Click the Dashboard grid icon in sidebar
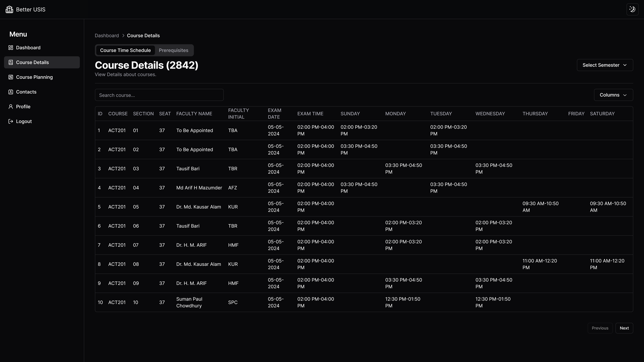 pyautogui.click(x=11, y=48)
